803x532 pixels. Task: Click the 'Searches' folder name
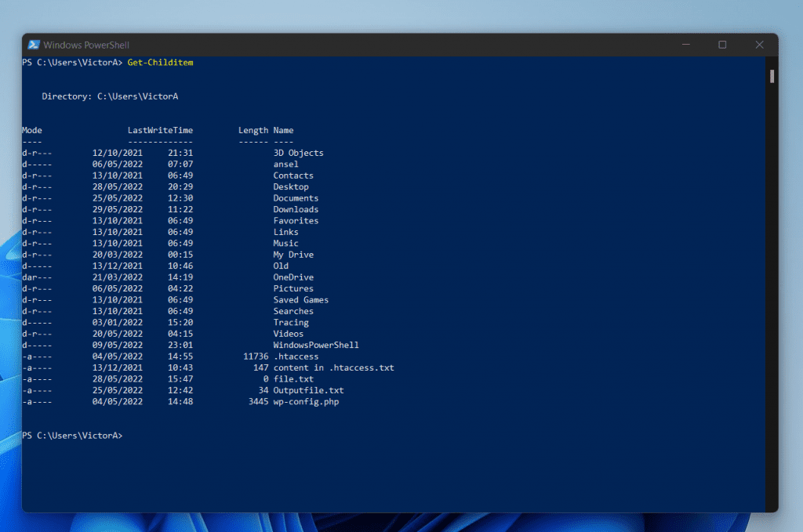[293, 311]
